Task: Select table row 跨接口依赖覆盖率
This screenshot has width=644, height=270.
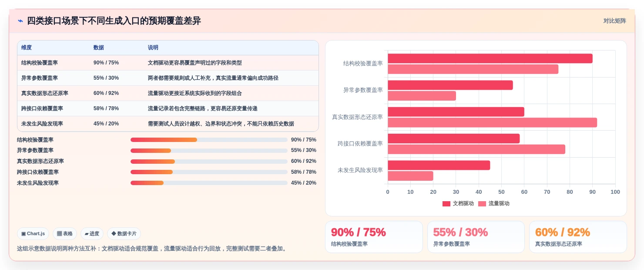Action: pyautogui.click(x=168, y=108)
